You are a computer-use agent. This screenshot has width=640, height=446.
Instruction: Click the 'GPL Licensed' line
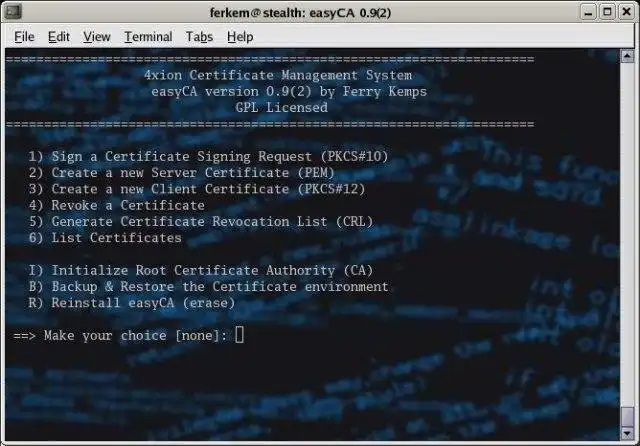click(282, 107)
